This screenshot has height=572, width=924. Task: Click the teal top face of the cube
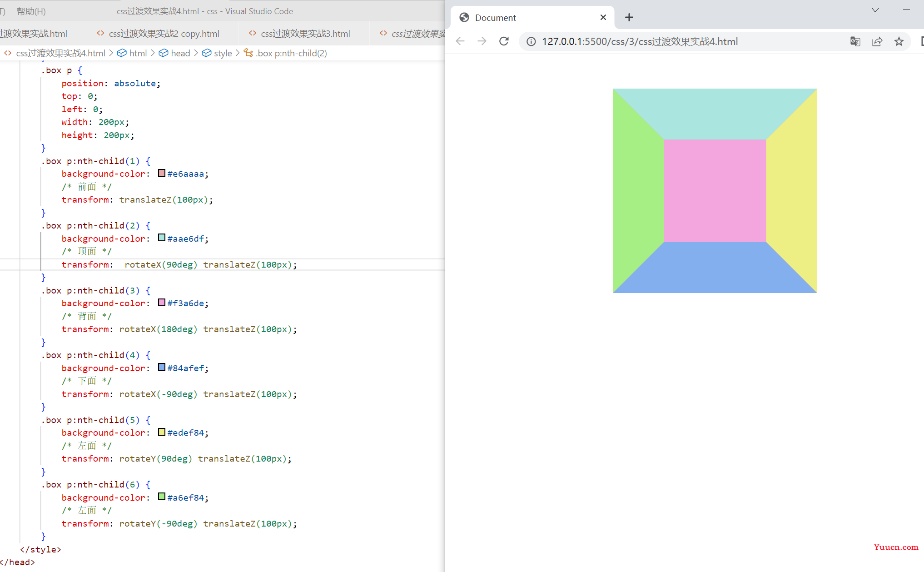coord(715,114)
